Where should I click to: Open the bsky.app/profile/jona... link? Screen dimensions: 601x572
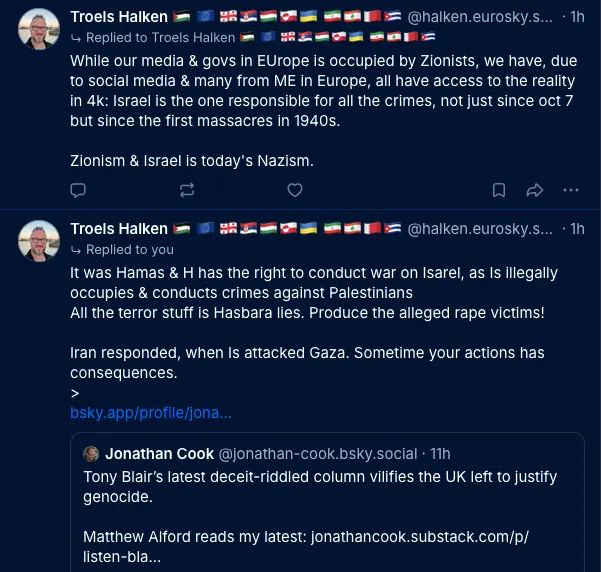click(151, 412)
